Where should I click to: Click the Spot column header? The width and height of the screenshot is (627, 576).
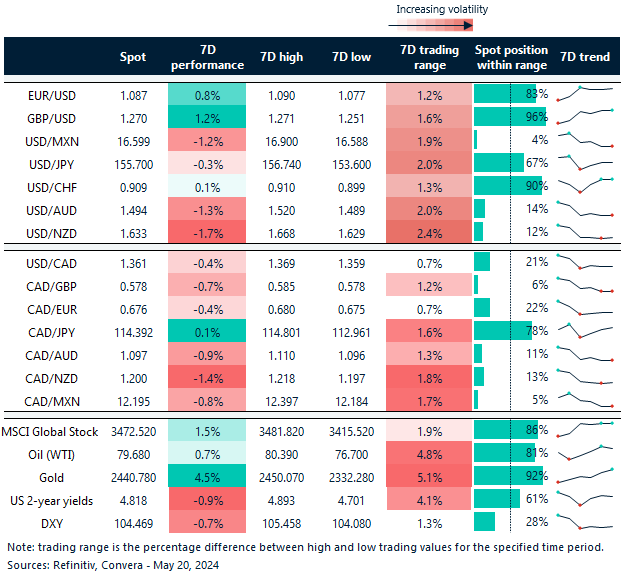[x=132, y=57]
